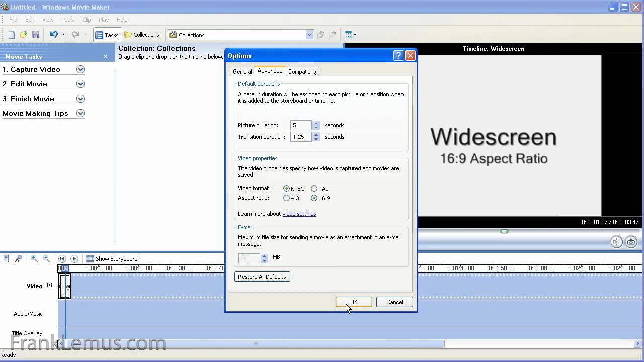This screenshot has height=362, width=644.
Task: Select the PAL video format
Action: pyautogui.click(x=314, y=189)
